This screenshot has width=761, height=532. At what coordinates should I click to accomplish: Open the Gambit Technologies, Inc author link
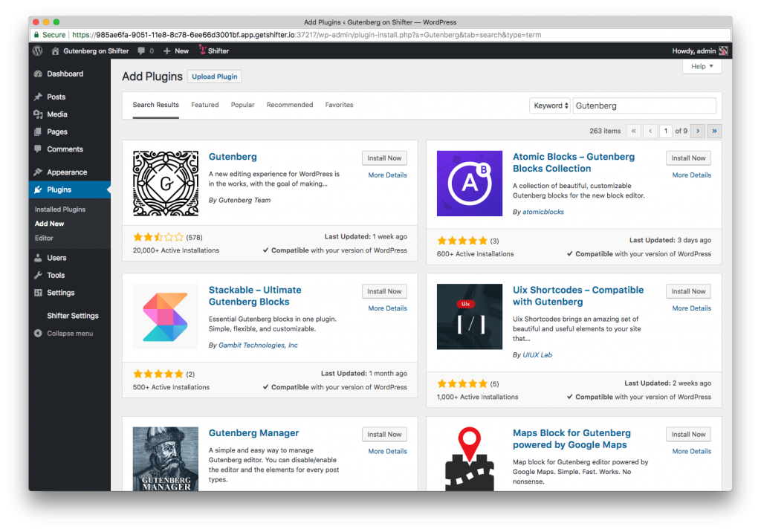click(x=258, y=345)
